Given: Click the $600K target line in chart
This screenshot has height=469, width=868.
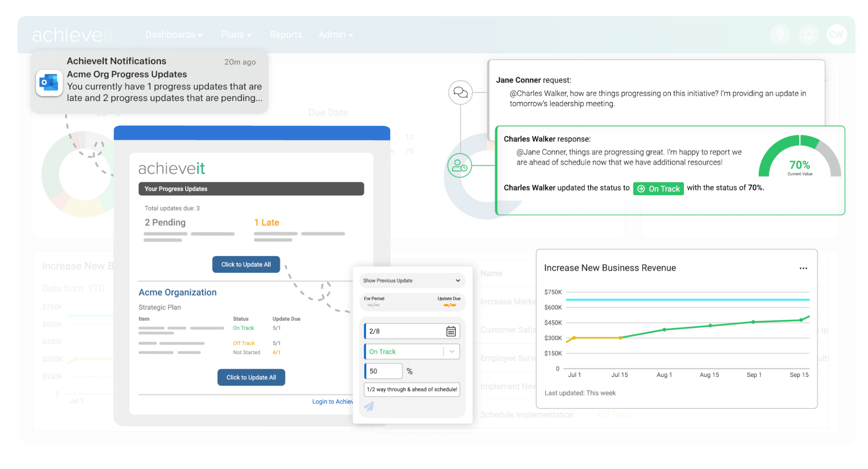Looking at the screenshot, I should (x=687, y=300).
